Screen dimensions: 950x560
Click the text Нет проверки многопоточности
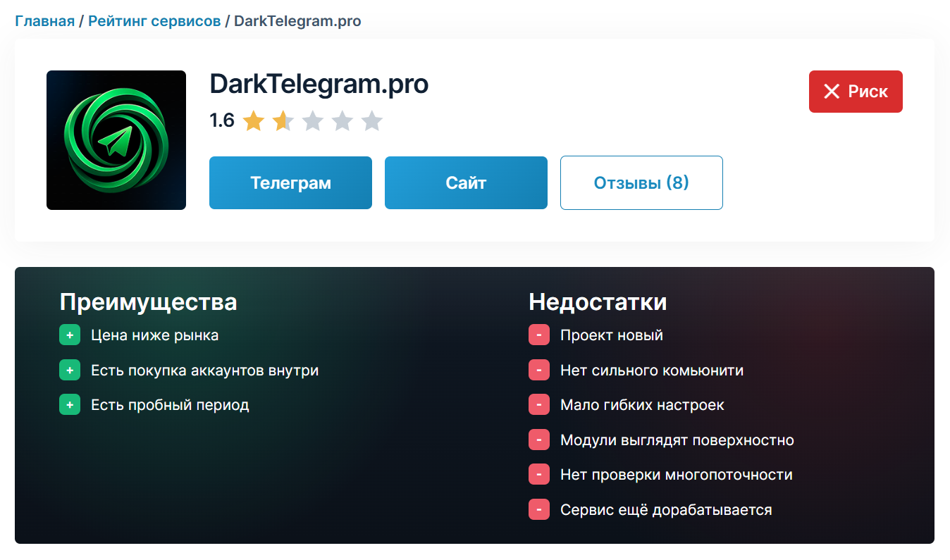677,475
